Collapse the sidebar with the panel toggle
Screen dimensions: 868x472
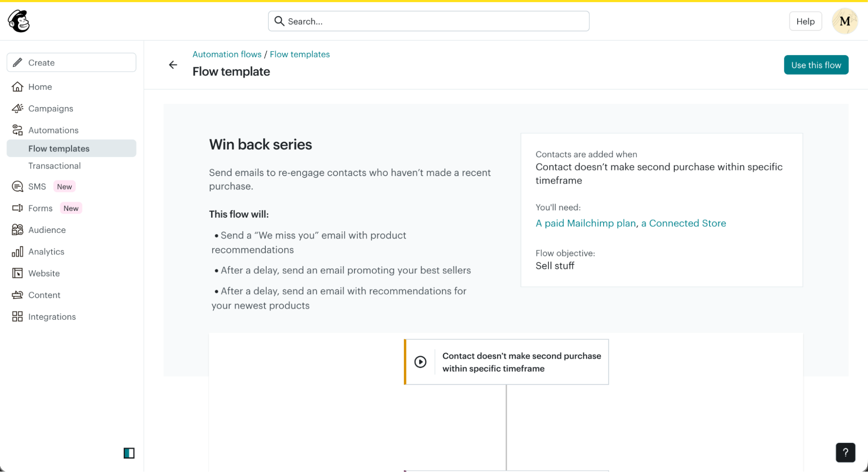[x=129, y=453]
